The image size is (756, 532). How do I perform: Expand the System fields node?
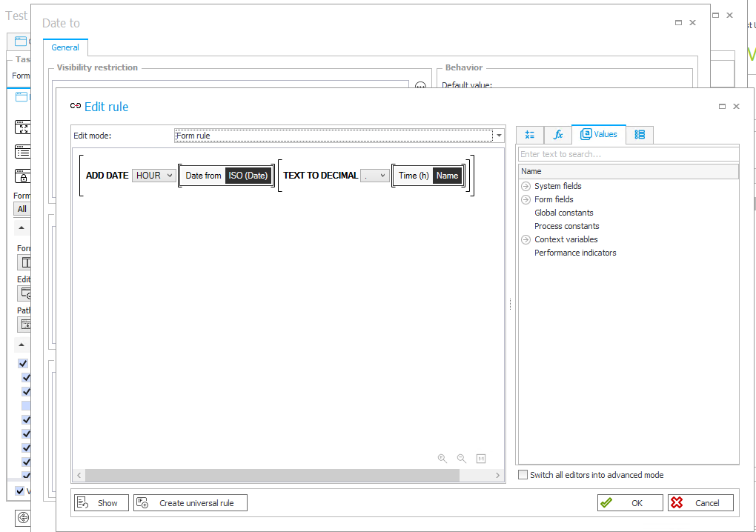[525, 186]
